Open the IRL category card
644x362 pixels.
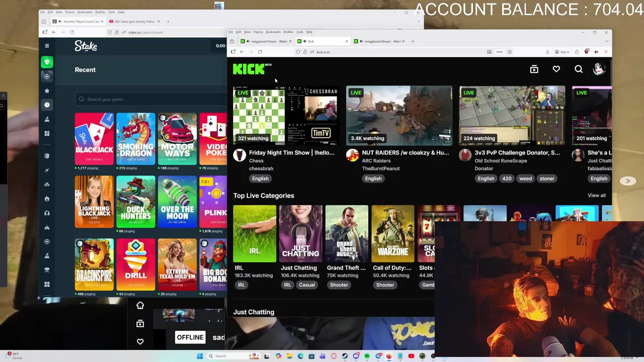(255, 234)
